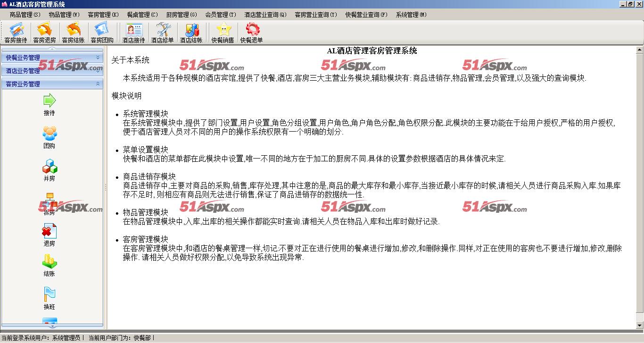Click the AL酒店客房管理系统 title bar text
This screenshot has width=644, height=343.
click(37, 4)
